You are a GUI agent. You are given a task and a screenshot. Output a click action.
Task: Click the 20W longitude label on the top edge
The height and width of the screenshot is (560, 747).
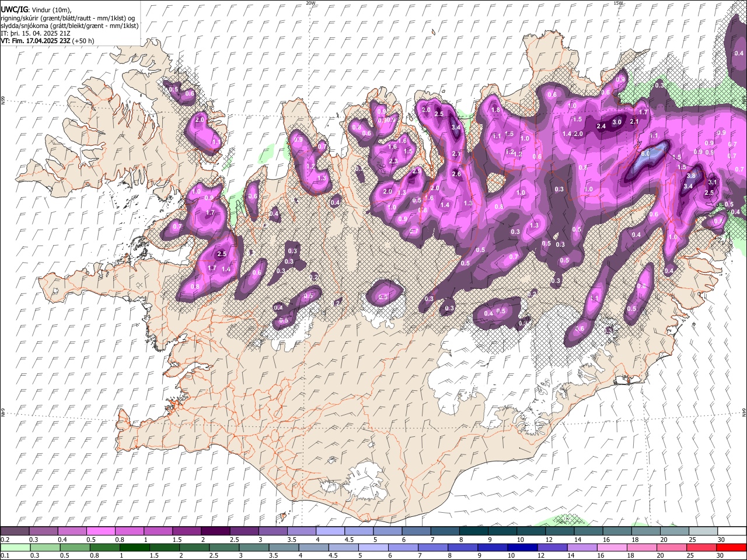point(310,3)
